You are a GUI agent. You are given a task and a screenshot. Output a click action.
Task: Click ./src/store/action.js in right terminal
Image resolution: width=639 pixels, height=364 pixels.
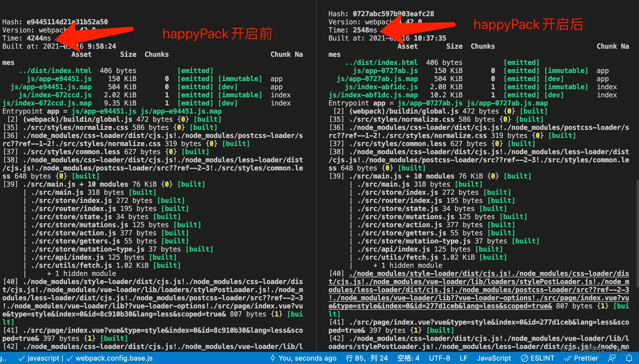pyautogui.click(x=400, y=225)
